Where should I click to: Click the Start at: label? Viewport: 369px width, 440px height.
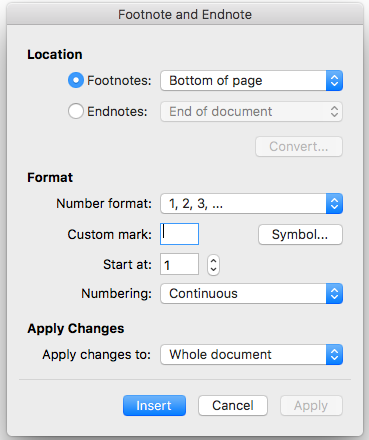(x=127, y=264)
